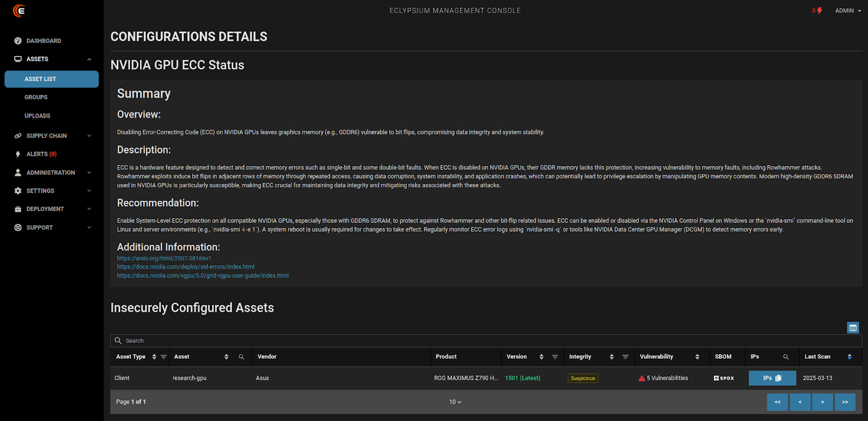
Task: Sort by Asset column arrows
Action: coord(226,357)
